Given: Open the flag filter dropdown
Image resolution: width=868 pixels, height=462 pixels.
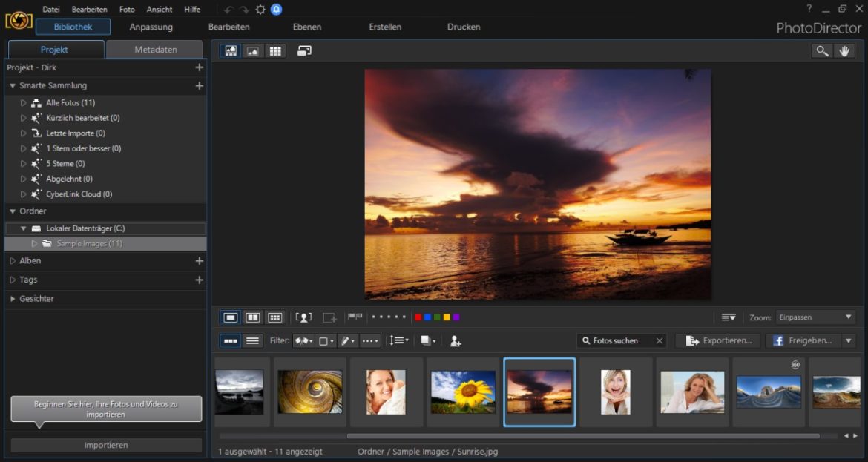Looking at the screenshot, I should [304, 341].
